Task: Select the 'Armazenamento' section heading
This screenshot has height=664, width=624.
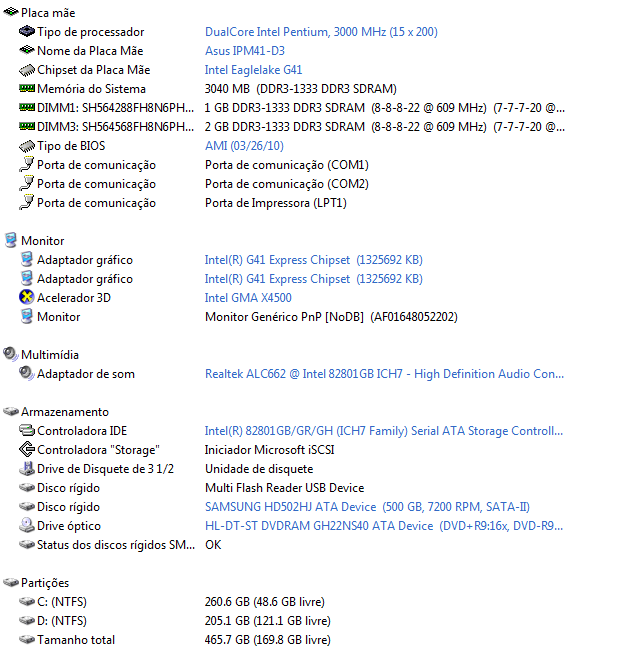Action: point(65,412)
